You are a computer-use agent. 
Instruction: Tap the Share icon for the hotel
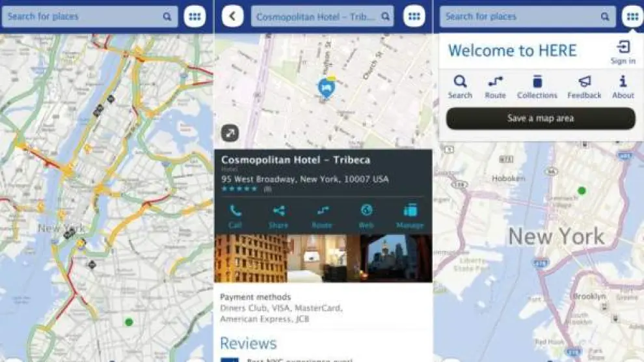click(278, 211)
